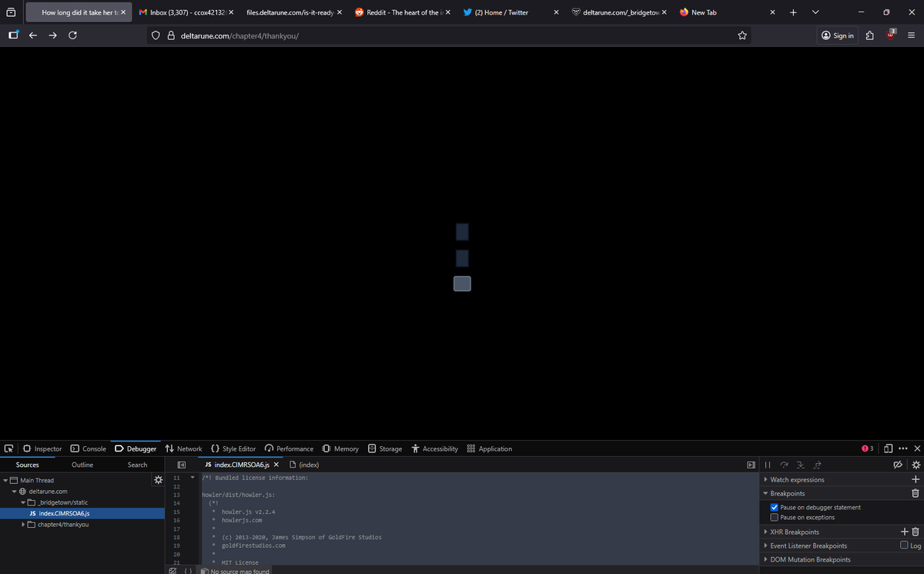Switch to the Search tab in the debugger
The width and height of the screenshot is (924, 574).
coord(137,465)
